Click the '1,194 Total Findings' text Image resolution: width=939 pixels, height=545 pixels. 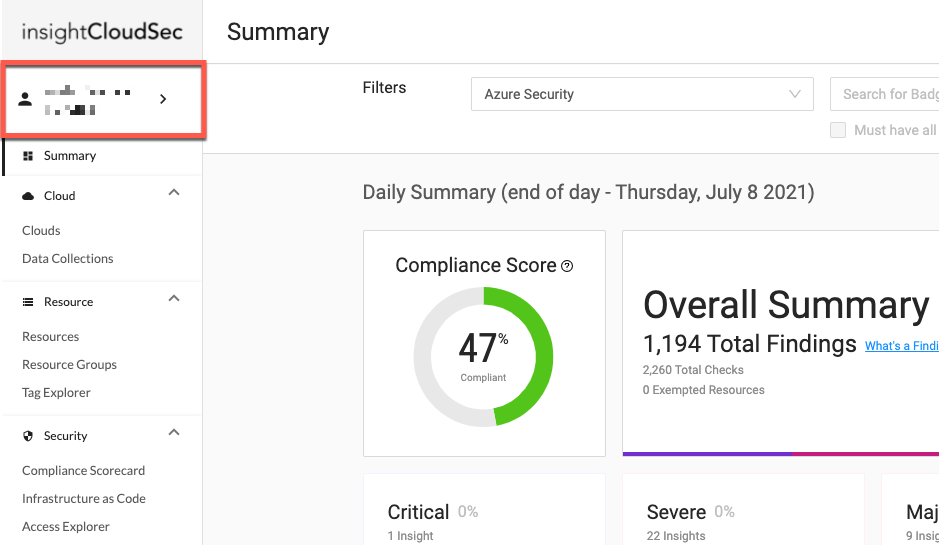[749, 344]
